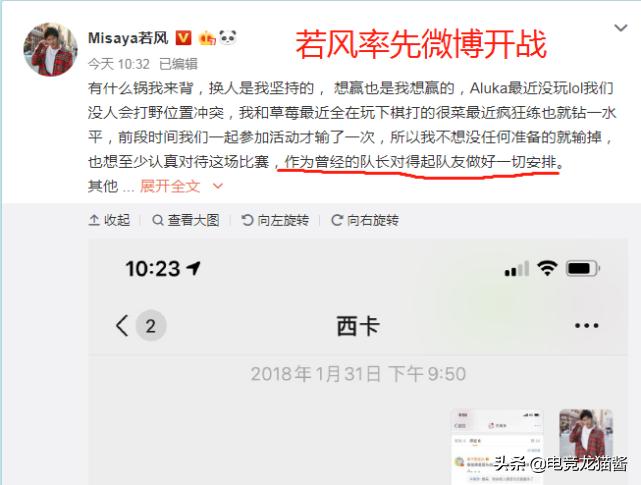The width and height of the screenshot is (641, 485).
Task: Tap the back arrow in chat header
Action: point(122,326)
